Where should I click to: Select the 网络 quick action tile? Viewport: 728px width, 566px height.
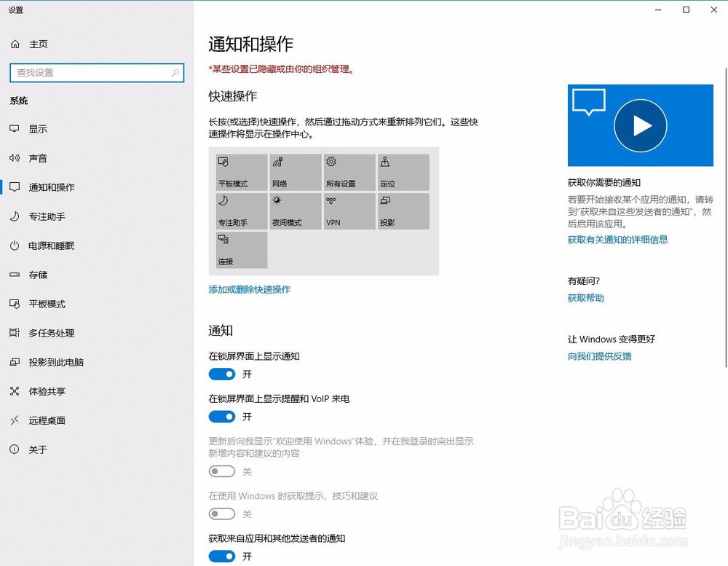click(x=296, y=173)
